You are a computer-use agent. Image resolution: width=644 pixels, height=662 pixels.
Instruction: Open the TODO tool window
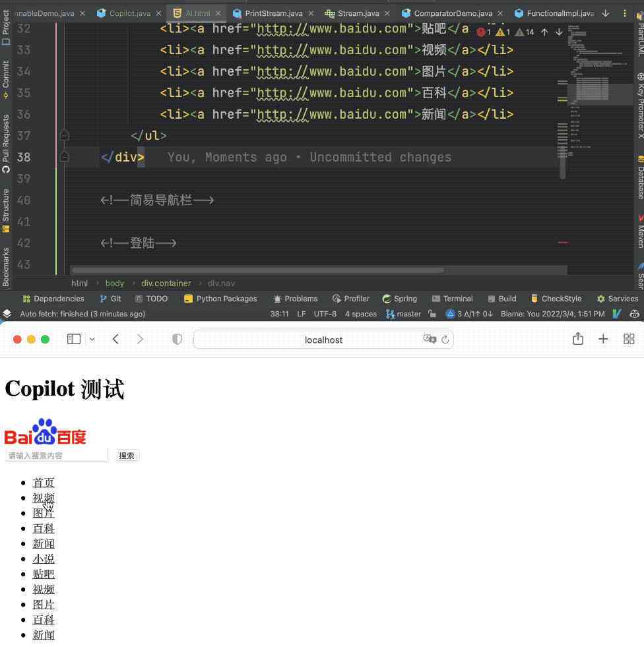coord(151,299)
